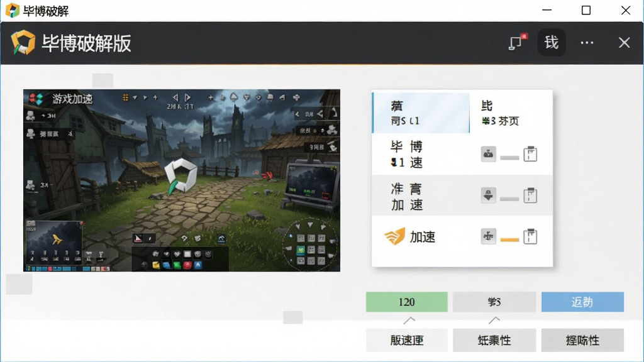Viewport: 644px width, 362px height.
Task: Click the clipboard icon in bottom 加速 row
Action: [x=530, y=236]
